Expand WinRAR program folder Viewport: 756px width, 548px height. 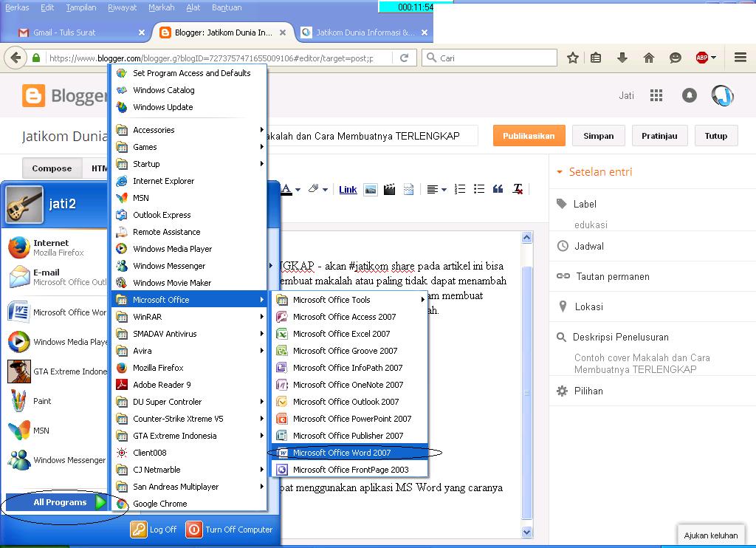(189, 317)
